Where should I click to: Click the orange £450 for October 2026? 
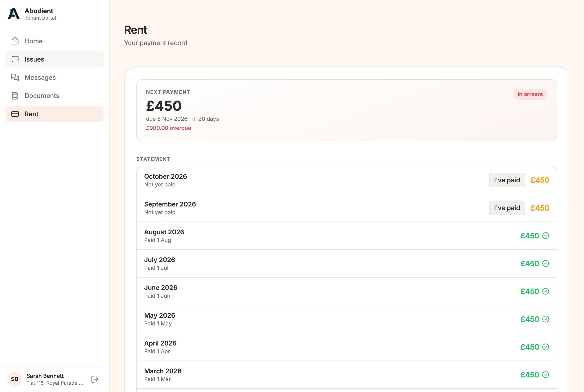tap(540, 180)
